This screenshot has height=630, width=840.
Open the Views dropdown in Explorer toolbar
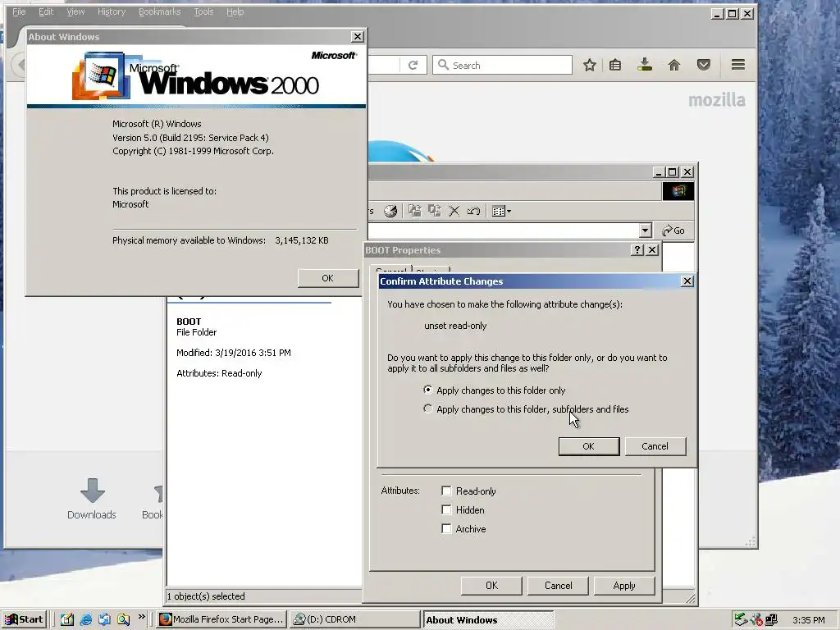(501, 211)
